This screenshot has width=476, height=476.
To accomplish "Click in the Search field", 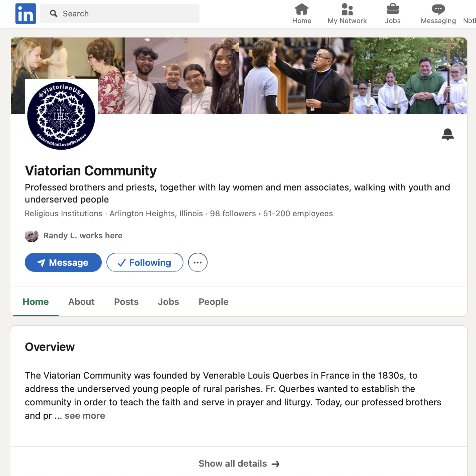I will point(120,14).
